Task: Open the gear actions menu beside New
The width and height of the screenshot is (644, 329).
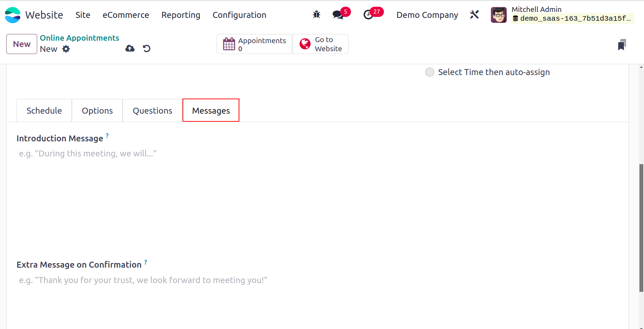Action: pyautogui.click(x=66, y=49)
